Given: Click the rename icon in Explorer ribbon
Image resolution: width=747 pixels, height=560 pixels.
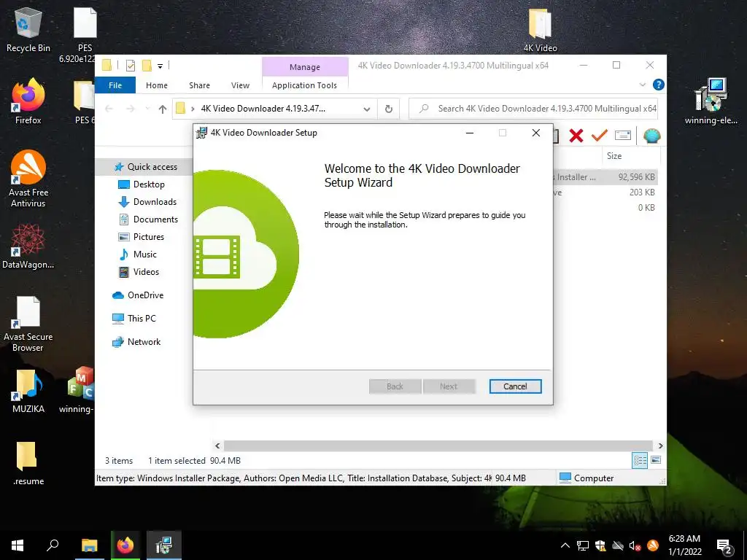Looking at the screenshot, I should pyautogui.click(x=623, y=136).
